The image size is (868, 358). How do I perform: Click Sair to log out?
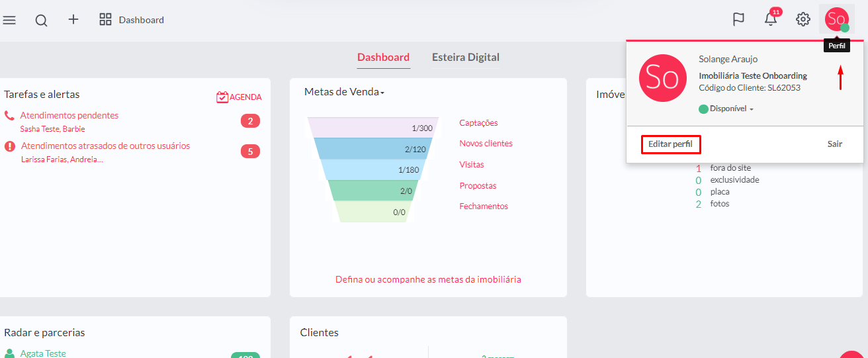point(835,144)
